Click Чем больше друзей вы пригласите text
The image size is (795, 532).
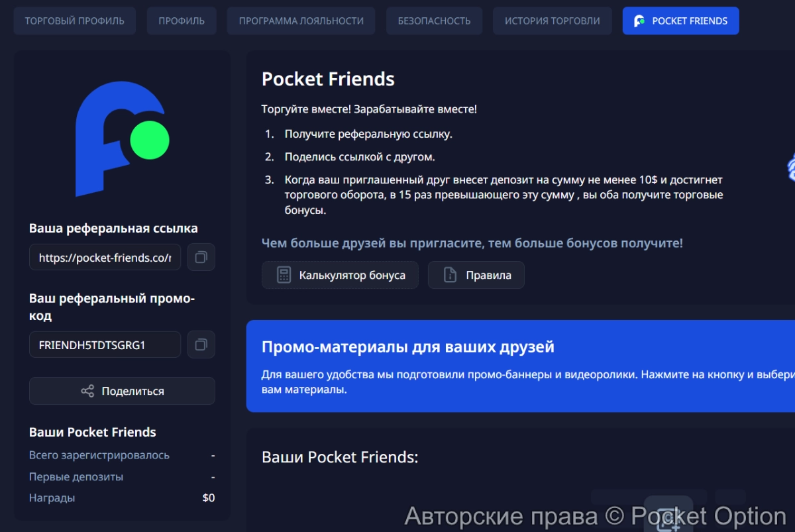point(472,243)
